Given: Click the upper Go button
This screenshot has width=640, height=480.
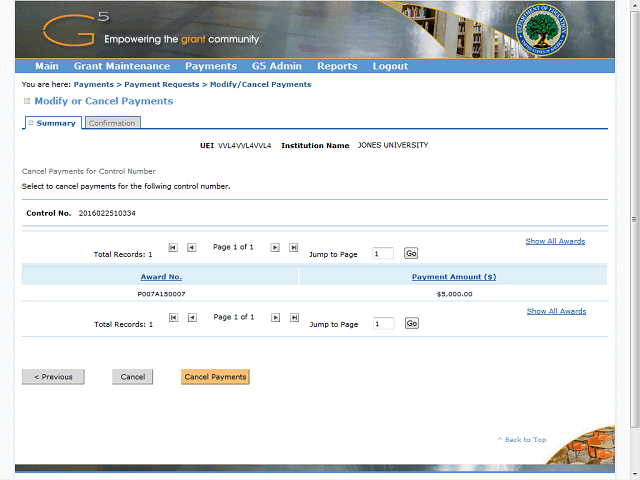Looking at the screenshot, I should coord(411,253).
